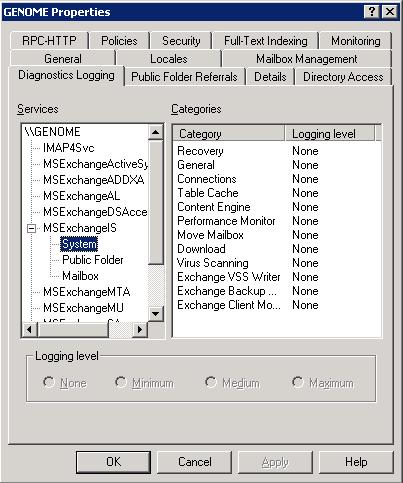Select the Table Cache category

pos(277,193)
